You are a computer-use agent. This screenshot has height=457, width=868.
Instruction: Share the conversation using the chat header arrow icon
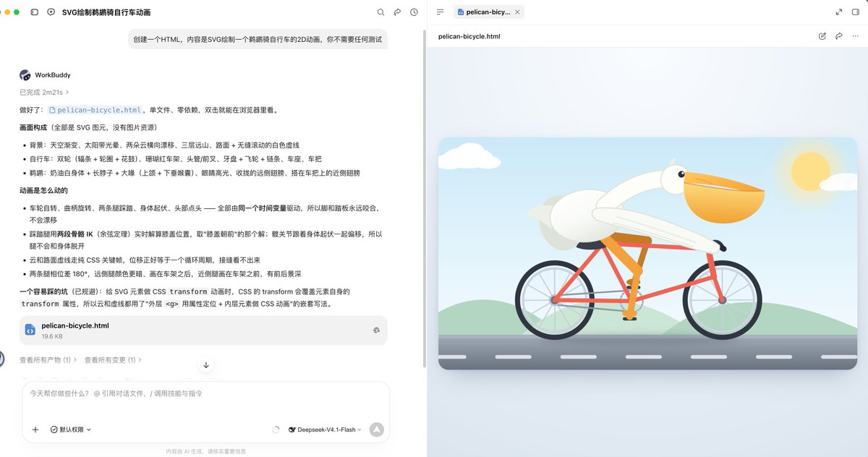(x=397, y=12)
